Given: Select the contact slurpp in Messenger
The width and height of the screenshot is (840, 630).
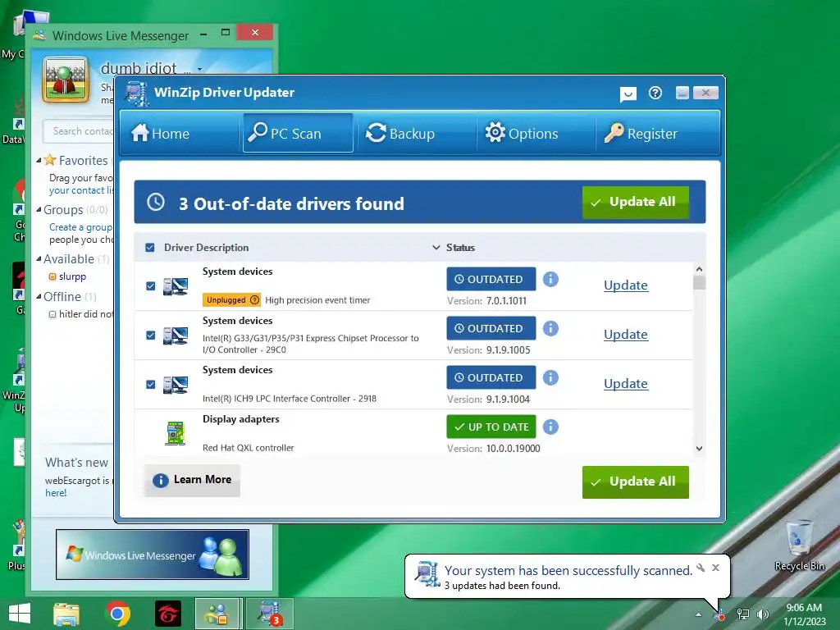Looking at the screenshot, I should point(72,276).
